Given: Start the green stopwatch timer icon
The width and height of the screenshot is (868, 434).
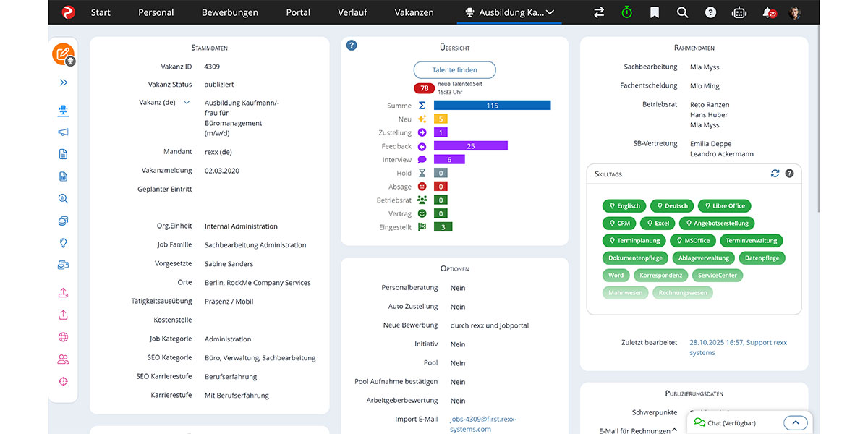Looking at the screenshot, I should click(626, 12).
